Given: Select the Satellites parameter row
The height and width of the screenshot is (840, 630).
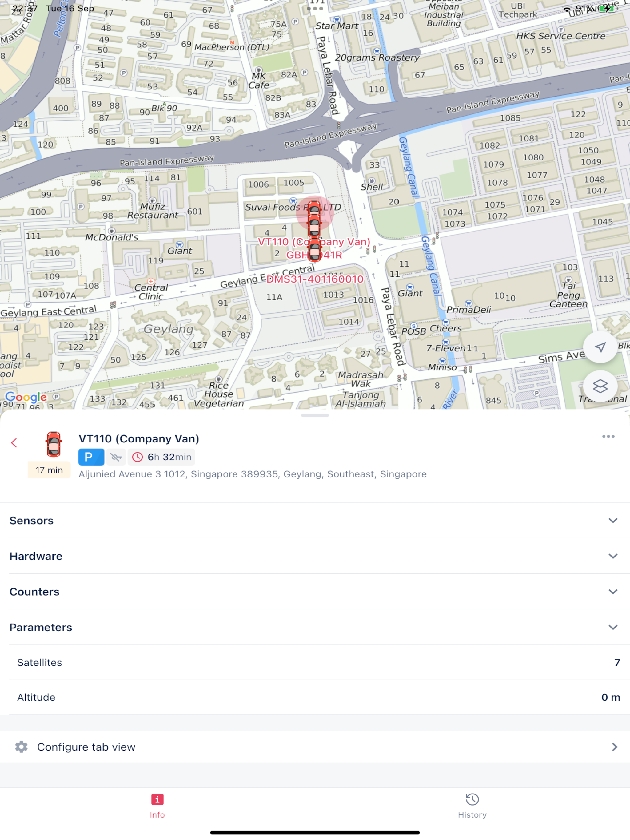Looking at the screenshot, I should 315,662.
